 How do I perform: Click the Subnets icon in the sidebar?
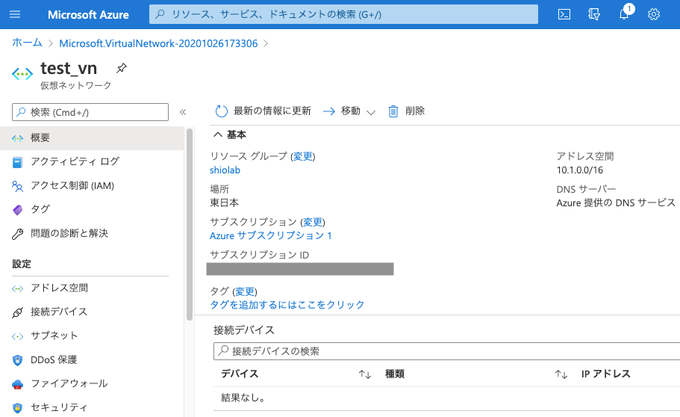[17, 336]
